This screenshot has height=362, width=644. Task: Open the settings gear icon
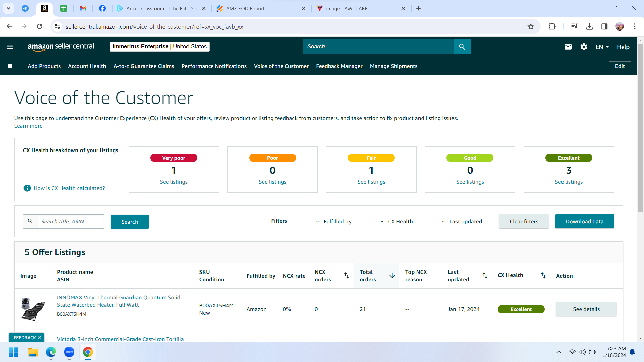click(x=584, y=47)
